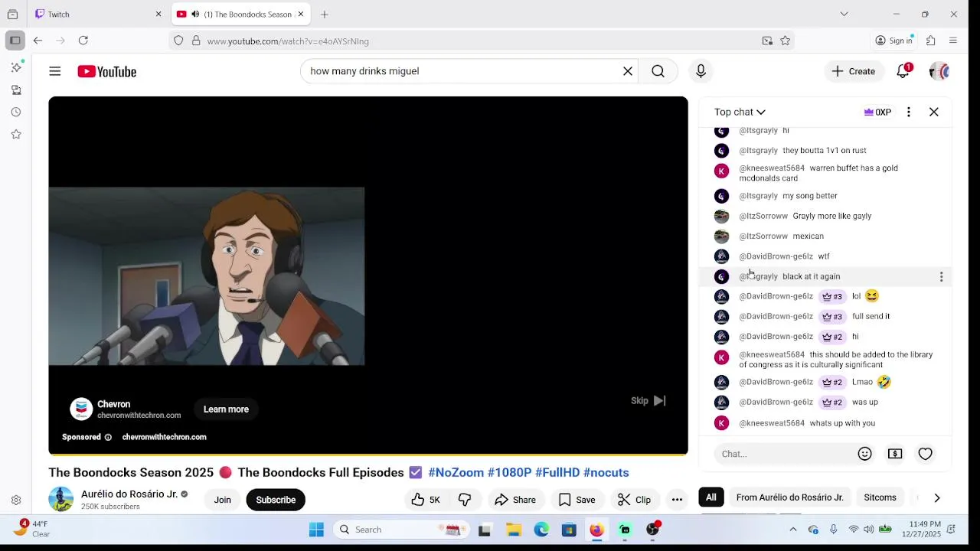This screenshot has height=551, width=980.
Task: Open the Create button
Action: pos(854,71)
